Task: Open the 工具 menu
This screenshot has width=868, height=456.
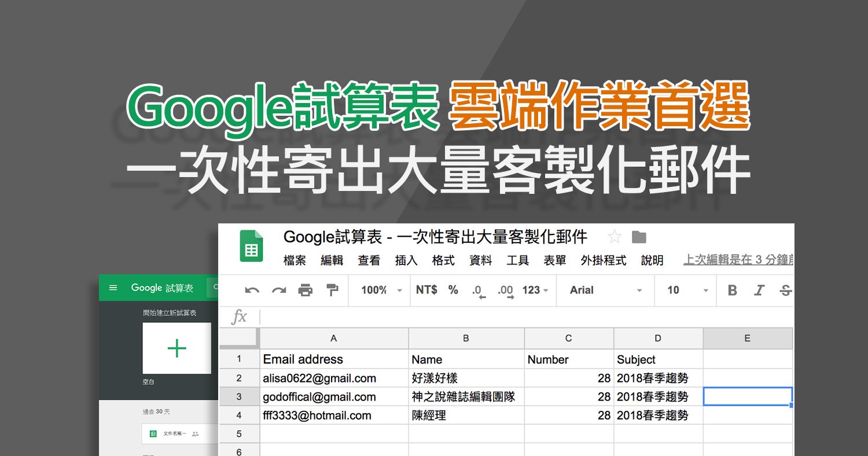Action: pyautogui.click(x=517, y=260)
